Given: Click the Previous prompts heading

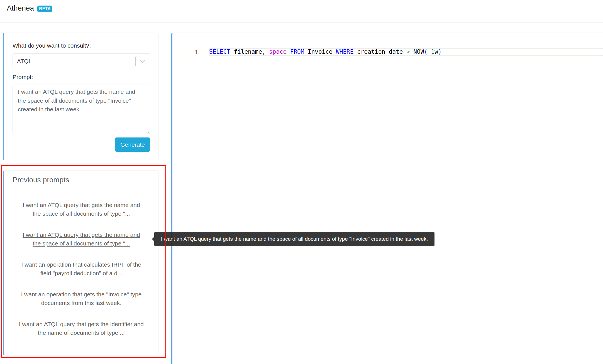Looking at the screenshot, I should (x=41, y=180).
